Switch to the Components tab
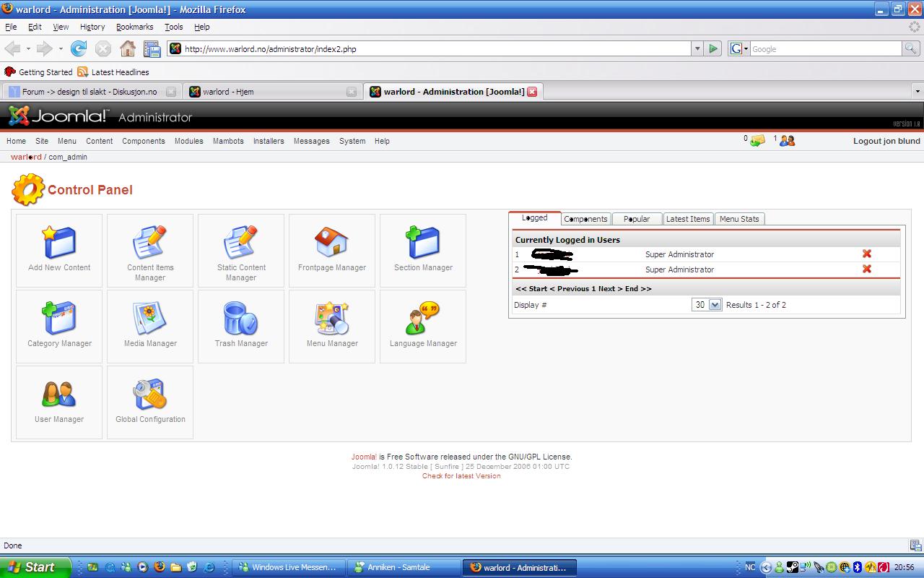This screenshot has height=578, width=924. [585, 219]
